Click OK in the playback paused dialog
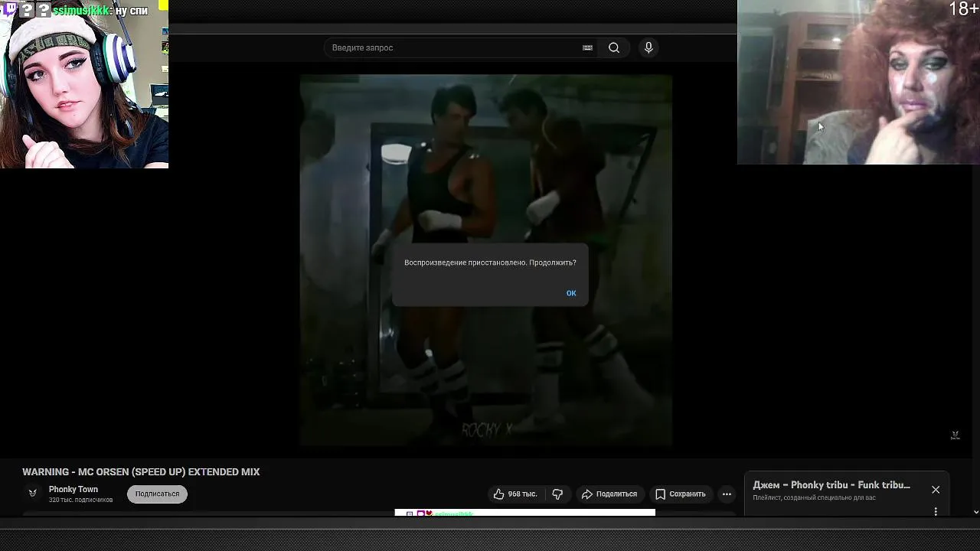Image resolution: width=980 pixels, height=551 pixels. point(571,293)
